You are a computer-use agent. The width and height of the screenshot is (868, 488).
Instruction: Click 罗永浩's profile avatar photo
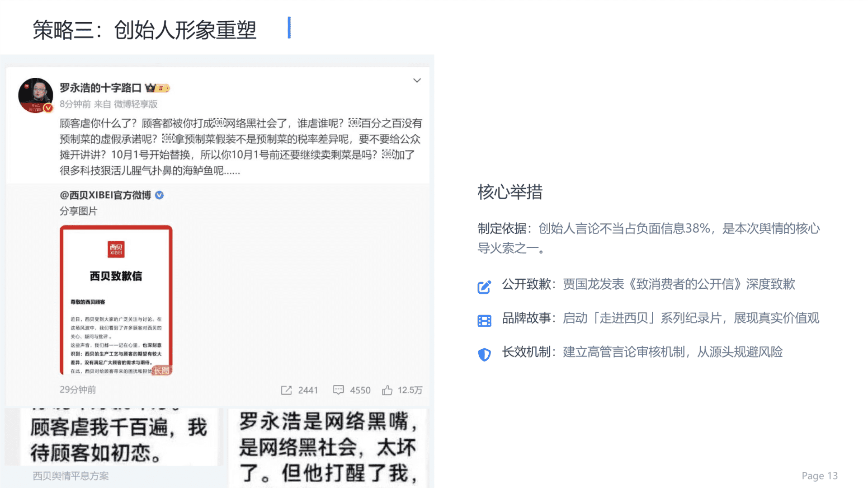point(35,95)
